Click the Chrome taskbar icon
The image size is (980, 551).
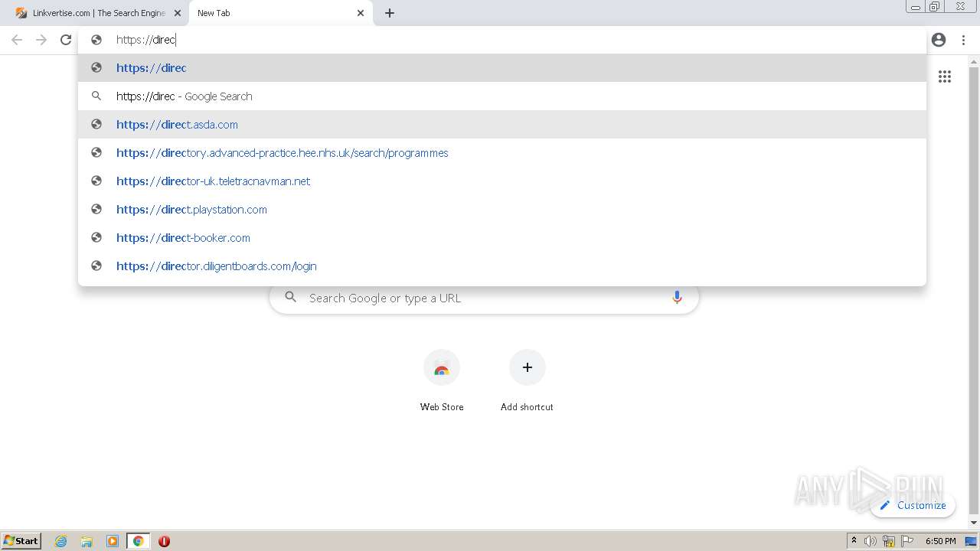139,541
